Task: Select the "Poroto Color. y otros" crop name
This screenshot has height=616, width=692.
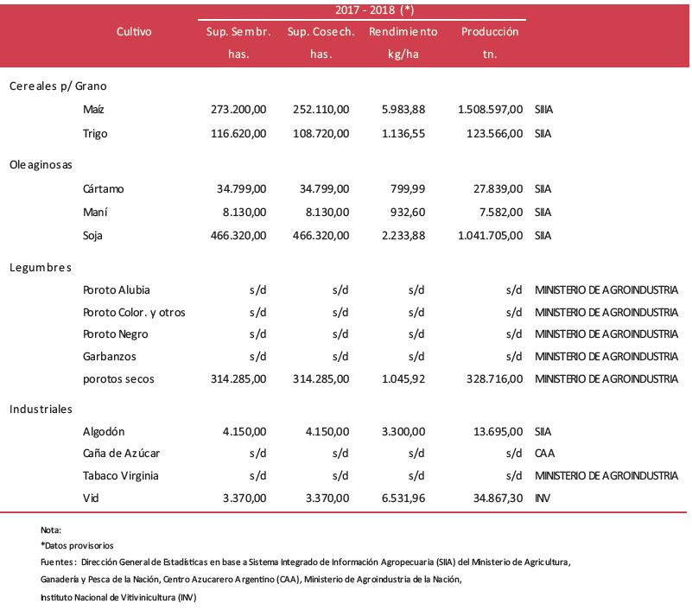Action: [x=134, y=313]
